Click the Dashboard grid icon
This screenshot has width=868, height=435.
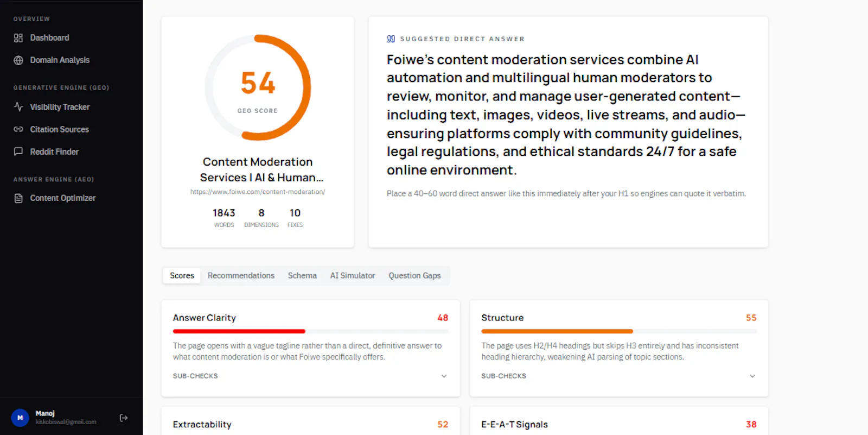point(18,38)
